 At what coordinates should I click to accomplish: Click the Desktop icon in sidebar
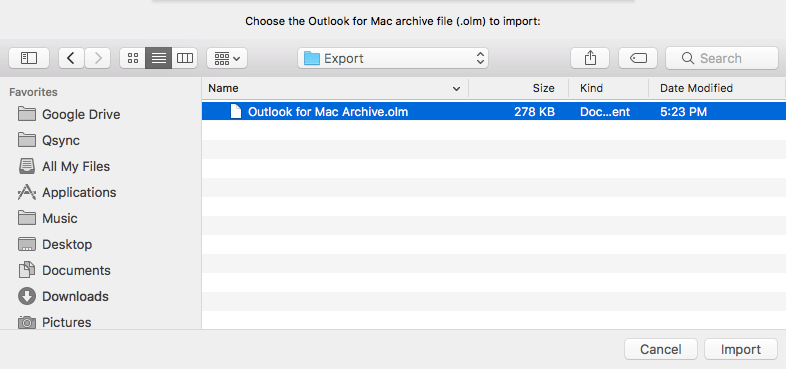27,244
